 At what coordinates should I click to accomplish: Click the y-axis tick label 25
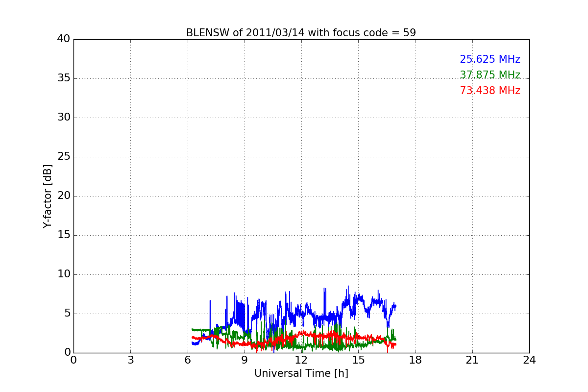[64, 157]
